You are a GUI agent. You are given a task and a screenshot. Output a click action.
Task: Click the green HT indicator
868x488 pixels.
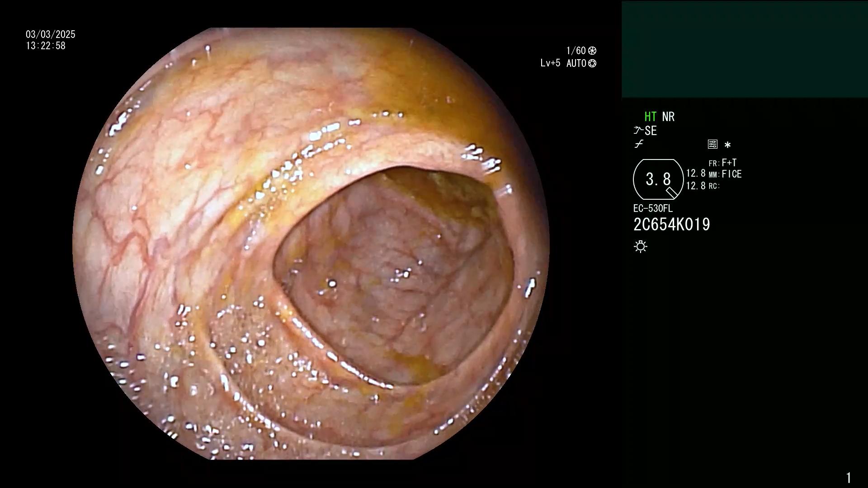click(x=651, y=117)
